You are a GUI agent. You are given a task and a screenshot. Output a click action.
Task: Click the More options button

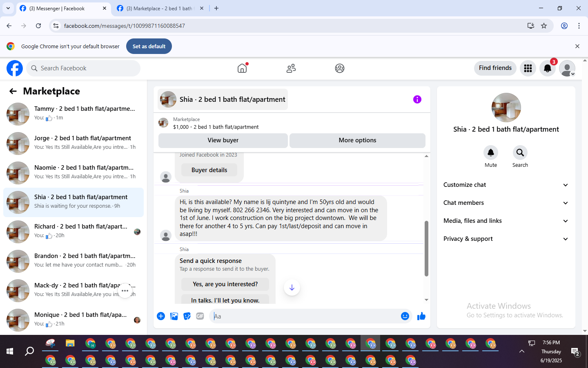357,140
